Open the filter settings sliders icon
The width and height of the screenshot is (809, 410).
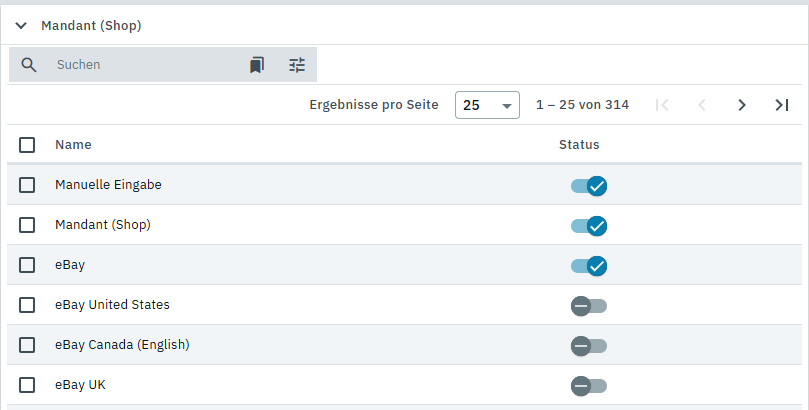[297, 65]
